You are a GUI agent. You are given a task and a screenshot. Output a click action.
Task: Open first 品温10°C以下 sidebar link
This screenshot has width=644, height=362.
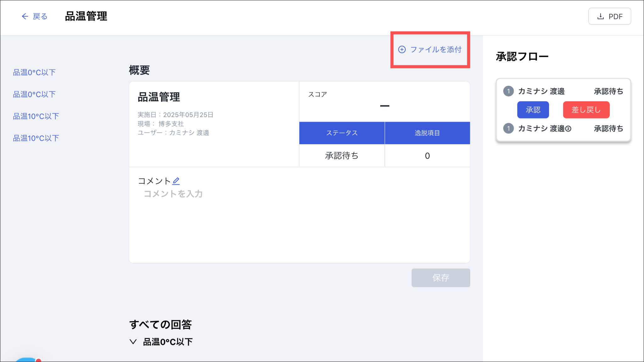pos(36,116)
